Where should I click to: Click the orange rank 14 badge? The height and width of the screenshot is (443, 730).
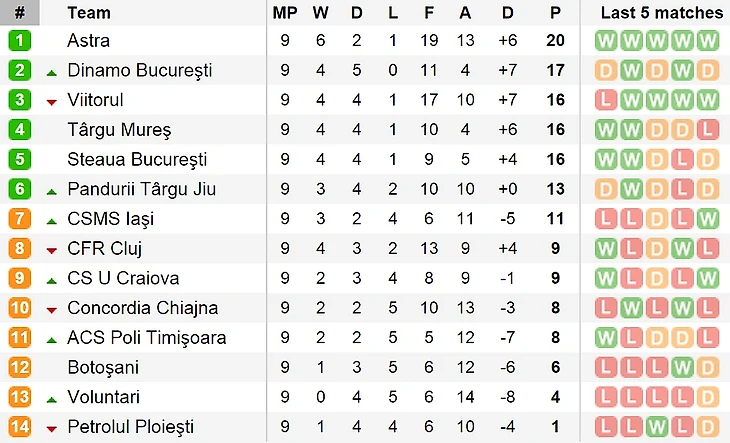20,427
